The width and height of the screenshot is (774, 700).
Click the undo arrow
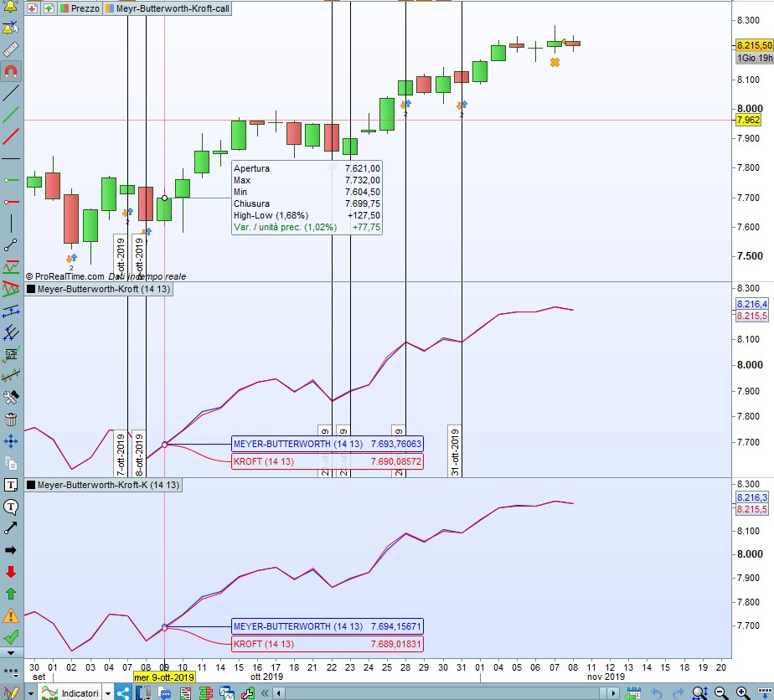coord(657,693)
